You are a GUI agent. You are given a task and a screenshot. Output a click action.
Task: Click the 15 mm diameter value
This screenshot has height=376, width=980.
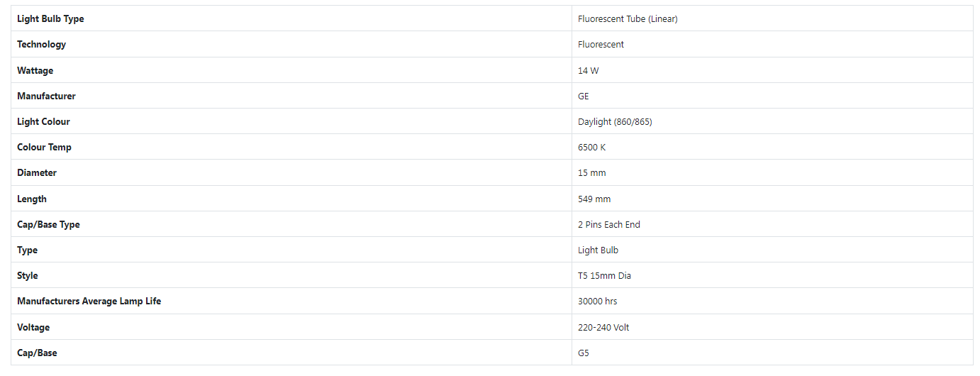tap(592, 173)
